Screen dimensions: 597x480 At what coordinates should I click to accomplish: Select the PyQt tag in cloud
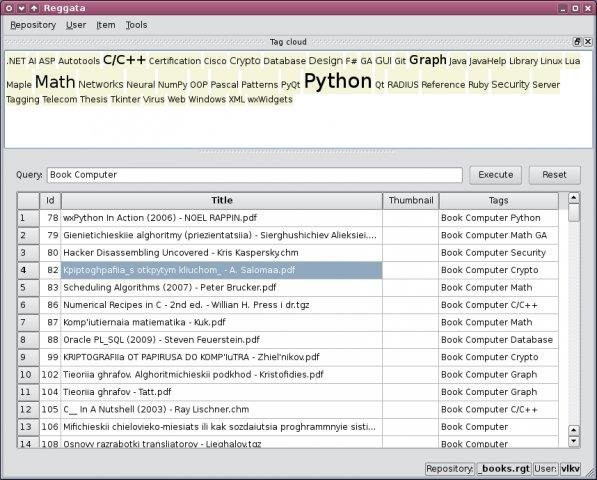click(291, 85)
